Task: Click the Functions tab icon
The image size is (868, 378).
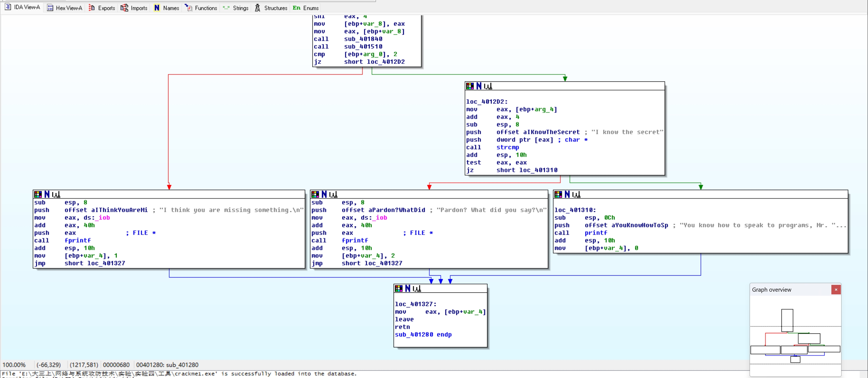Action: click(x=188, y=8)
